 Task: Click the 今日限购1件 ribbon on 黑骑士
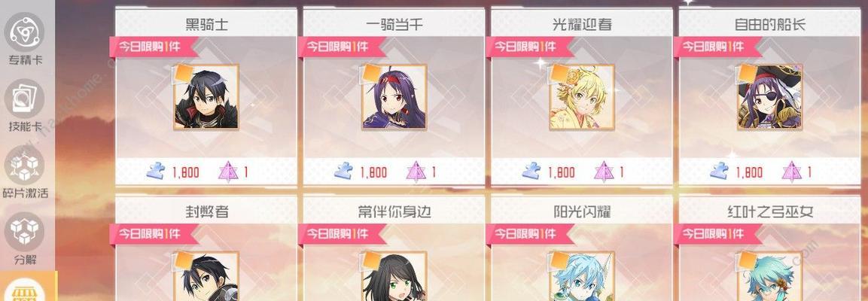[x=154, y=47]
